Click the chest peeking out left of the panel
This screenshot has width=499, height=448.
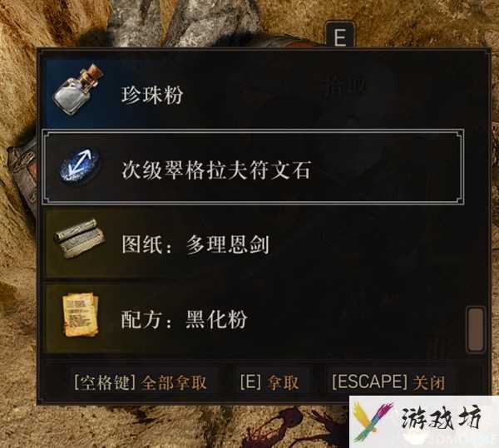tap(23, 175)
